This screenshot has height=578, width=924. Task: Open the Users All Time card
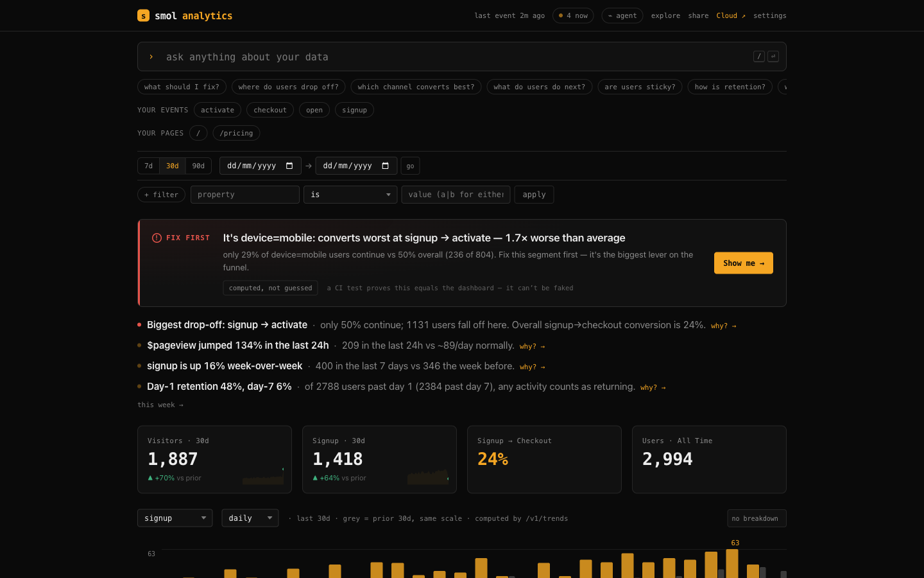(709, 459)
